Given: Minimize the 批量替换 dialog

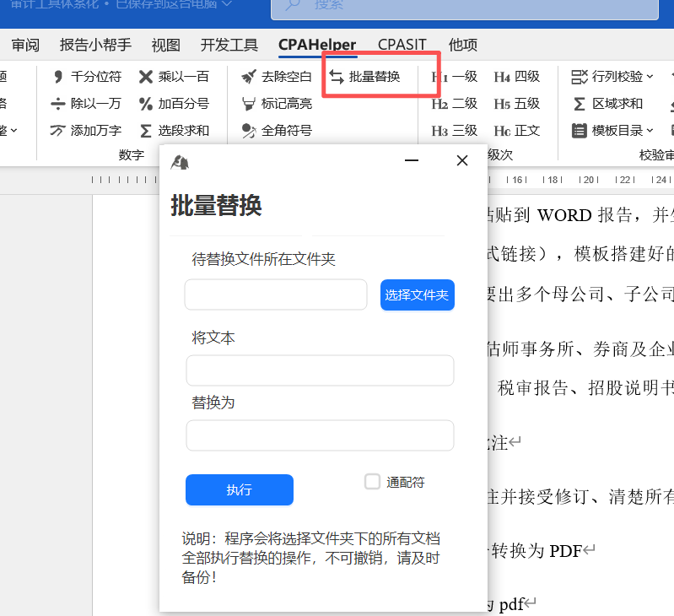Looking at the screenshot, I should point(412,160).
